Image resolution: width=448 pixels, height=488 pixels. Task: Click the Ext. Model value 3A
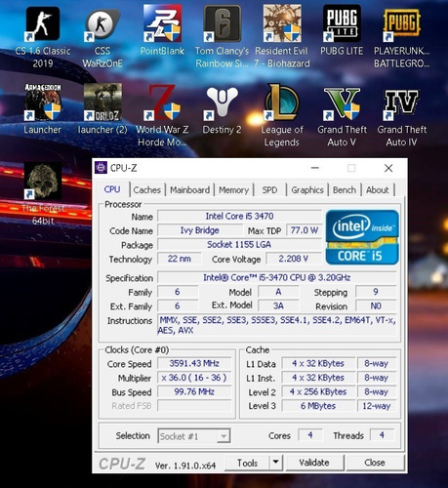(x=278, y=306)
